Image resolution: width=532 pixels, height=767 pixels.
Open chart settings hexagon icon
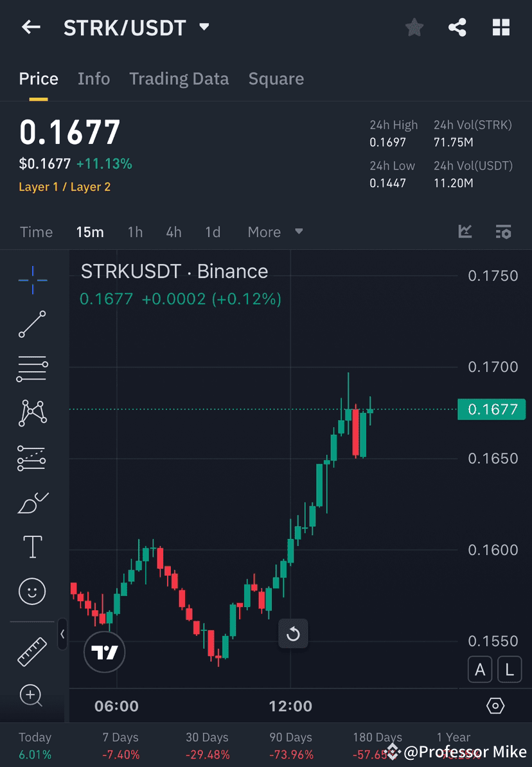coord(495,706)
